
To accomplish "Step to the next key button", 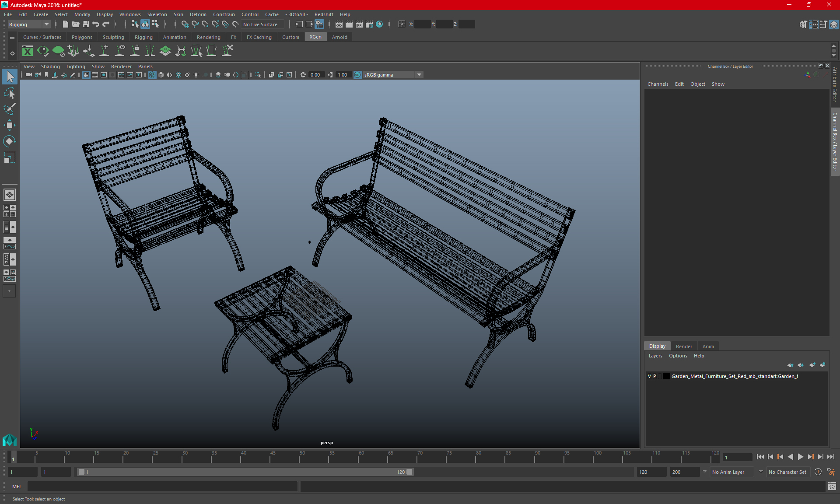I will pos(810,457).
